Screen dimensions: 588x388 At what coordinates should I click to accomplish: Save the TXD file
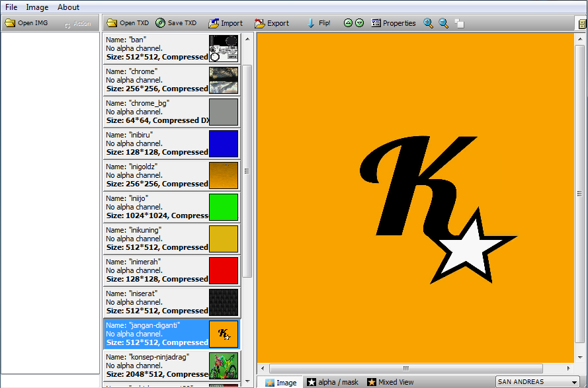(176, 23)
